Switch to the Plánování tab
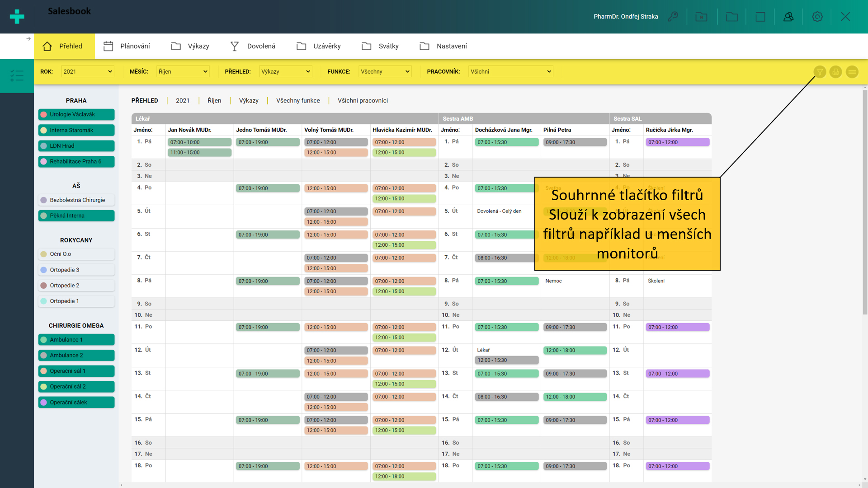Viewport: 868px width, 488px height. 127,46
